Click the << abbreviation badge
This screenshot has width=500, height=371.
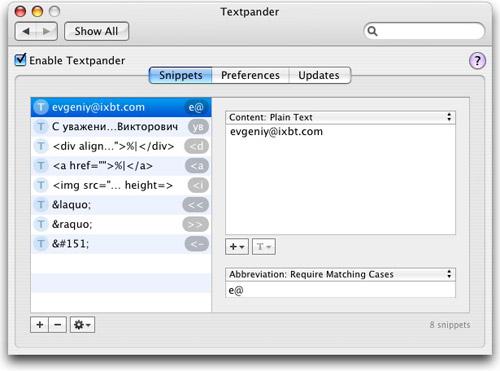coord(196,205)
